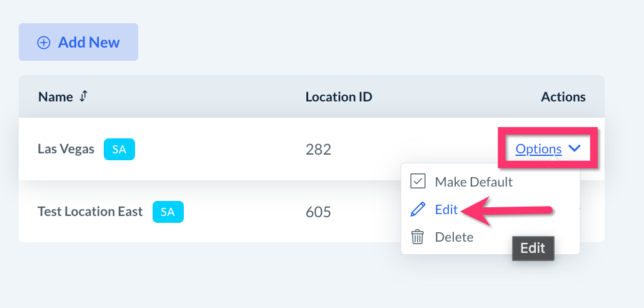
Task: Click the SA badge beside Las Vegas
Action: 119,149
